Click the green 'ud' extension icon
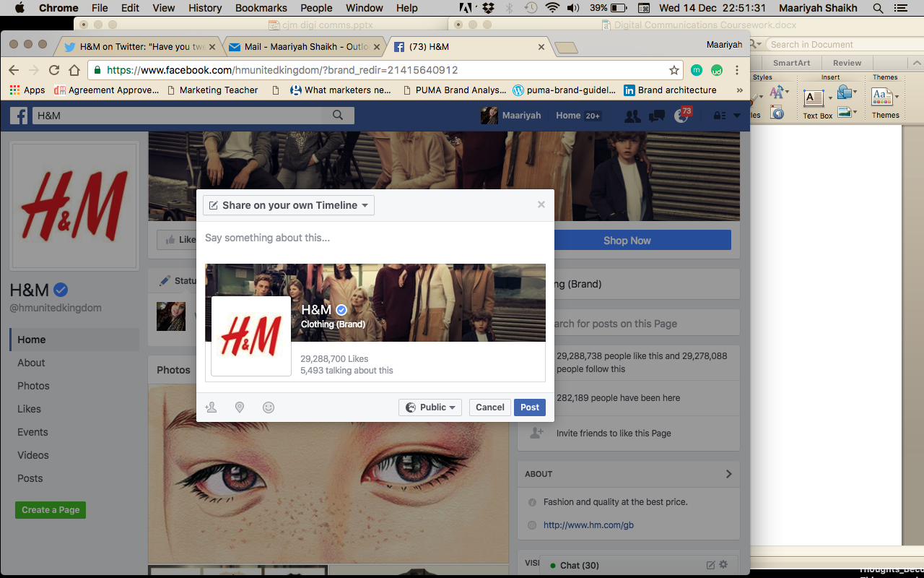This screenshot has height=578, width=924. pyautogui.click(x=717, y=70)
